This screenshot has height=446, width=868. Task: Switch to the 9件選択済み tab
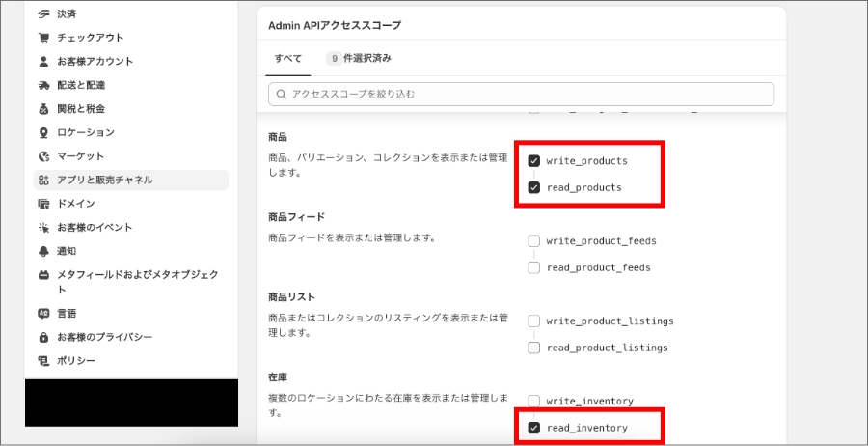click(359, 58)
